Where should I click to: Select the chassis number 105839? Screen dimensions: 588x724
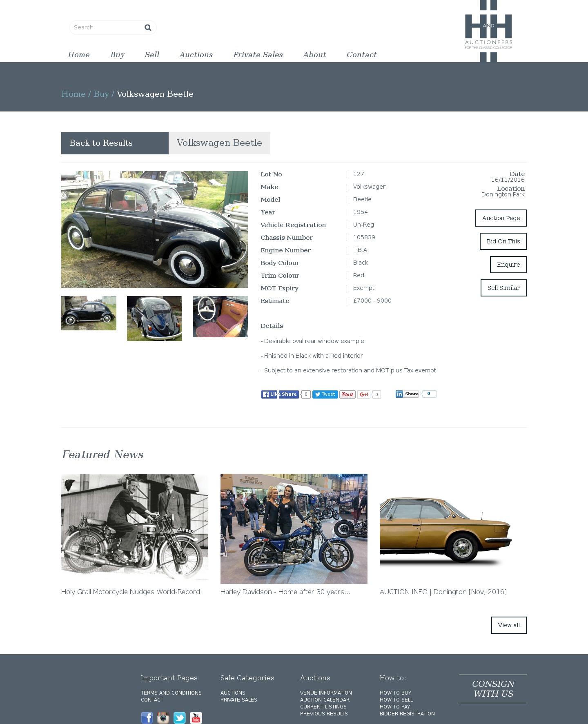(x=364, y=237)
